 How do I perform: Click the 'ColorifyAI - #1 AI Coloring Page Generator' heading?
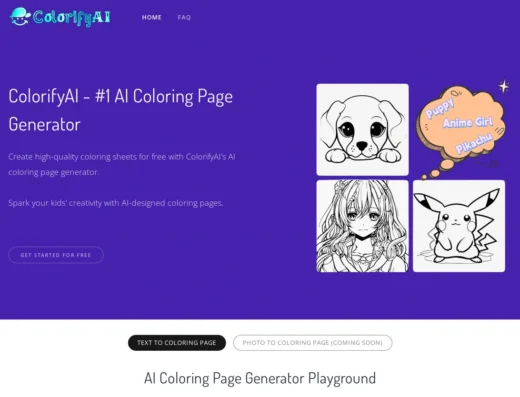coord(120,110)
